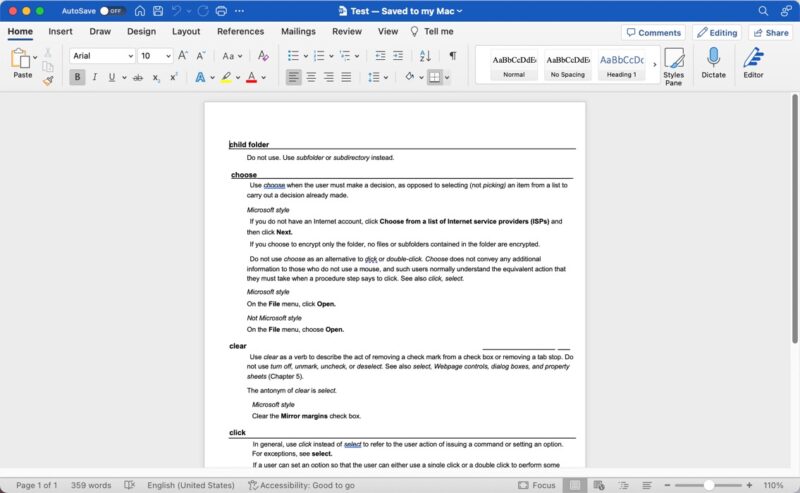Apply the No Spacing style
This screenshot has width=800, height=493.
567,65
